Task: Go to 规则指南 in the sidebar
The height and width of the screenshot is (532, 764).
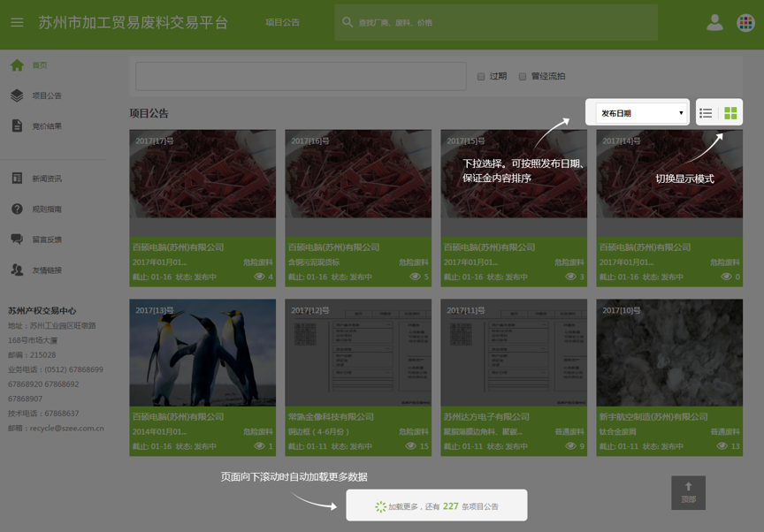Action: coord(47,209)
